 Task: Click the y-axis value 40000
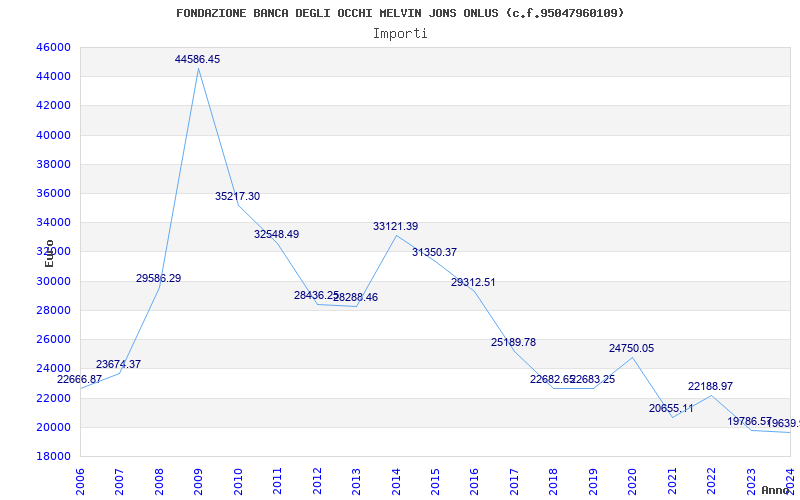(x=53, y=135)
